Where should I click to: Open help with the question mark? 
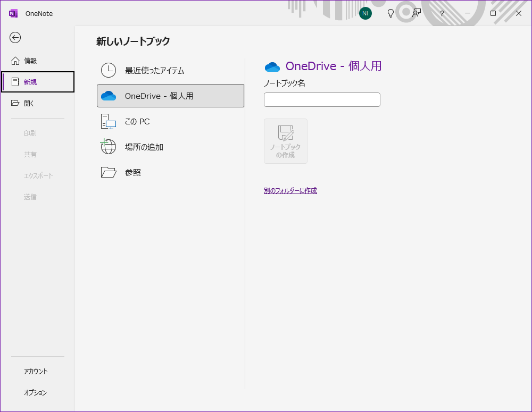point(442,13)
